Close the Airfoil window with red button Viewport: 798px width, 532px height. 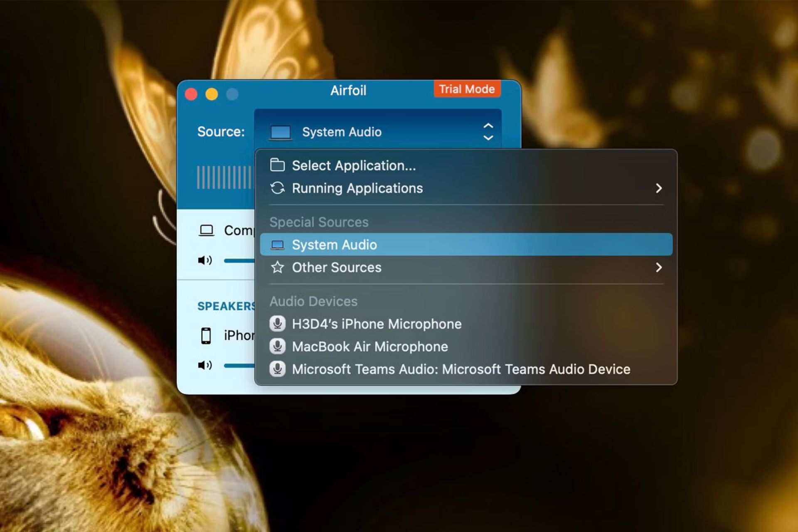click(x=191, y=94)
